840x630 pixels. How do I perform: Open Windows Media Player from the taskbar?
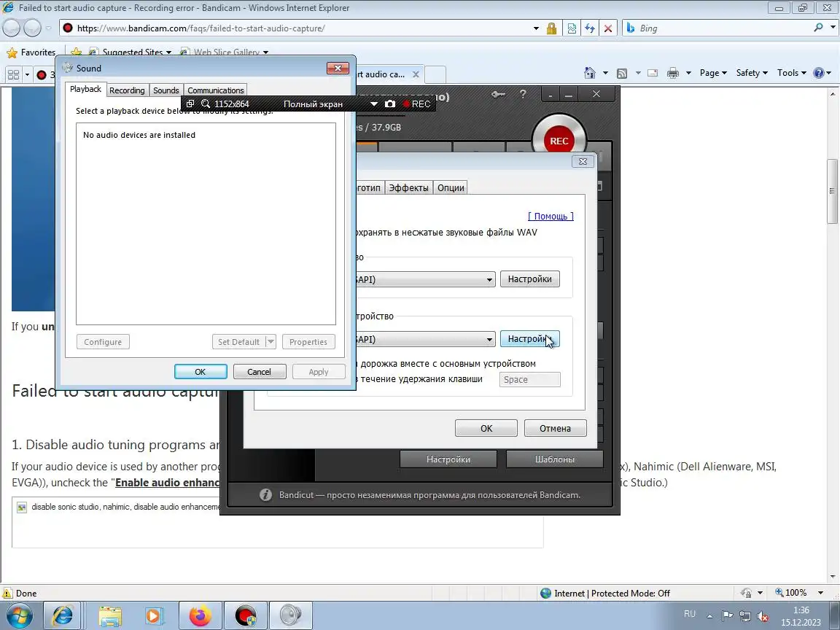[155, 615]
